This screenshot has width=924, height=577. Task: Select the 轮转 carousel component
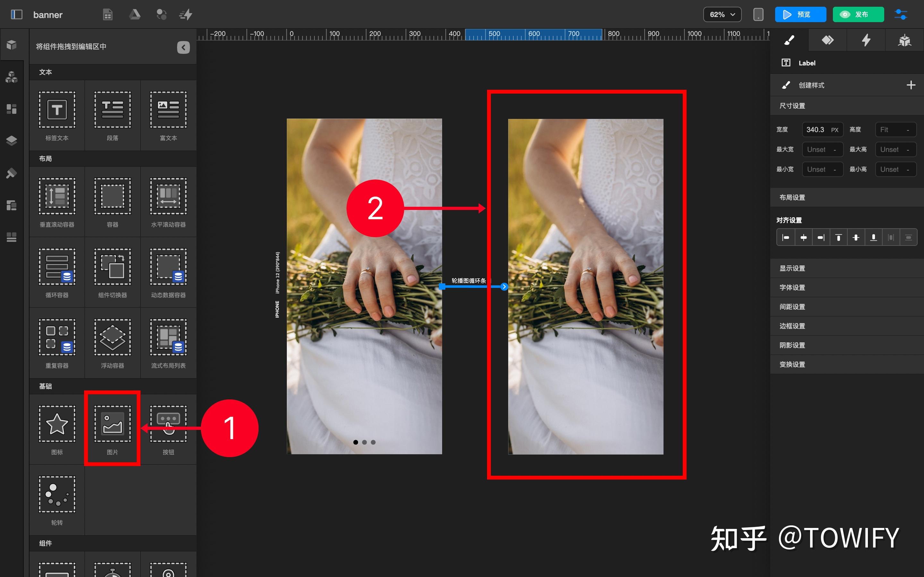57,499
